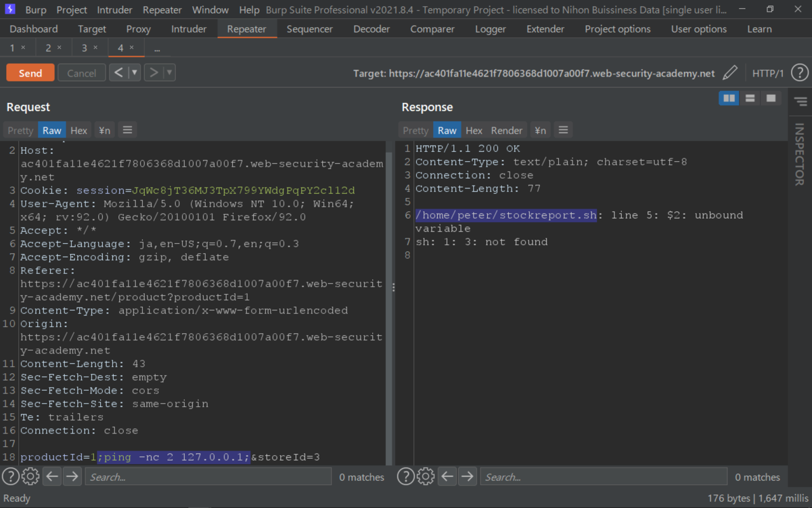Open the Learn tab
The height and width of the screenshot is (508, 812).
(759, 29)
